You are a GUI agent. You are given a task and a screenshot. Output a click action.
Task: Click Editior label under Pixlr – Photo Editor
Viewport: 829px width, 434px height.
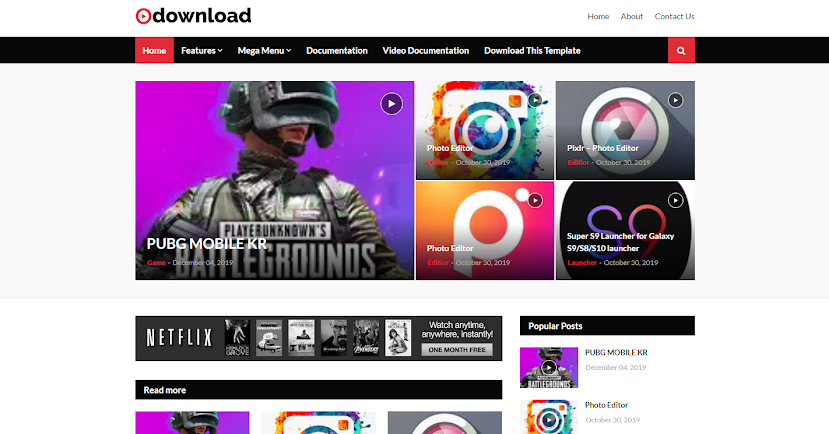[578, 163]
